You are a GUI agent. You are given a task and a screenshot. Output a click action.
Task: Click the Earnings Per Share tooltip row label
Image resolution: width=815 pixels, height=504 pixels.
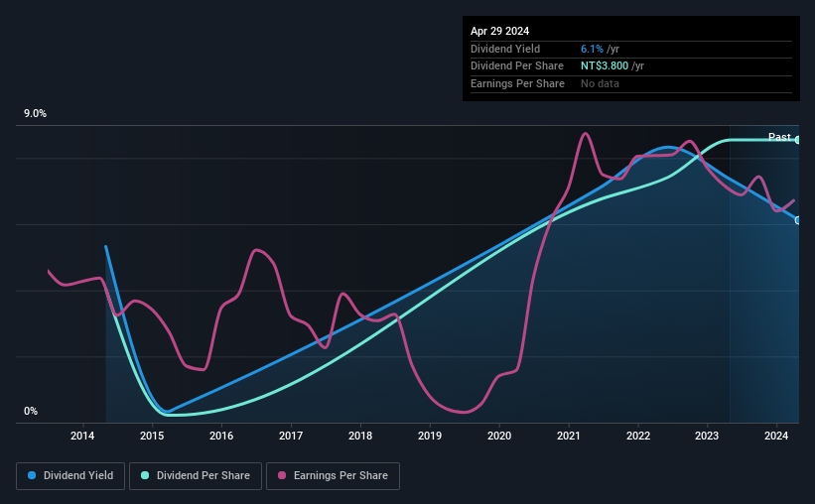(517, 83)
